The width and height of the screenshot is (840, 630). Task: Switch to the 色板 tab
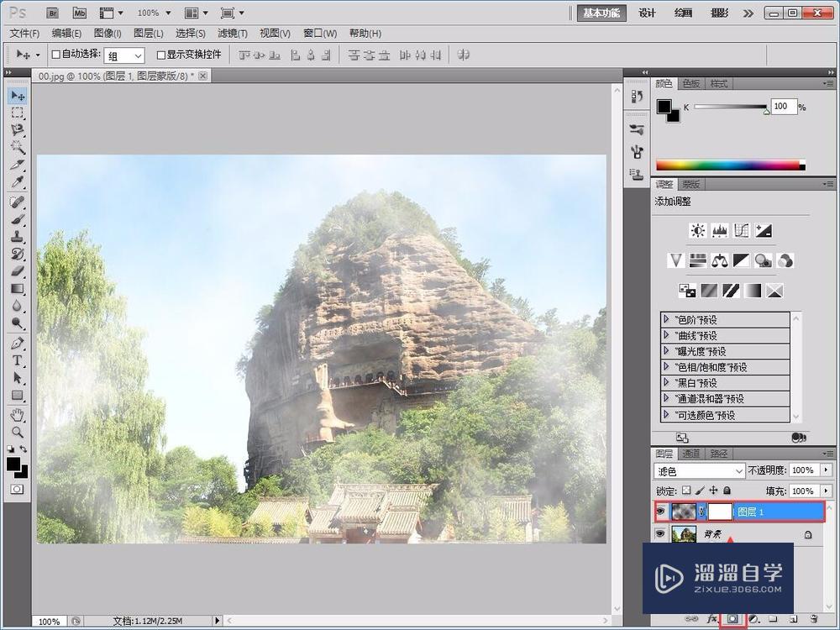click(690, 83)
